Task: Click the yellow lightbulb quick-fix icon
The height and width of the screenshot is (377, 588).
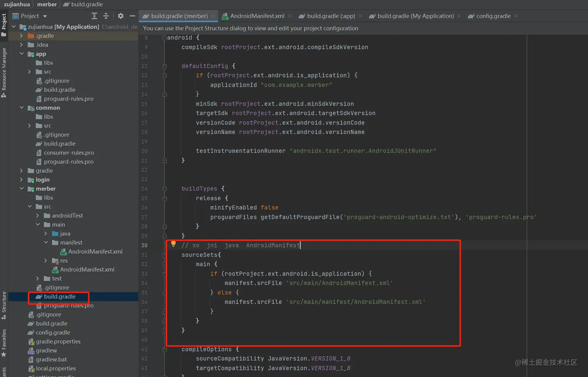Action: [173, 244]
